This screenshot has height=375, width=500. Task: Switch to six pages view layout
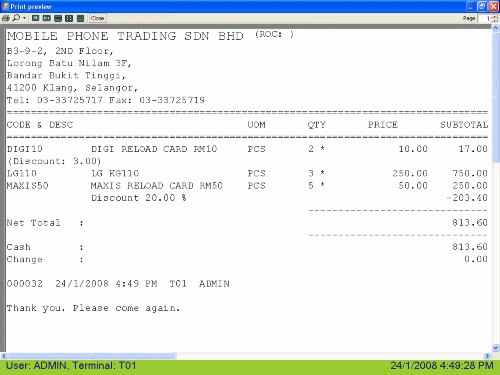coord(80,18)
